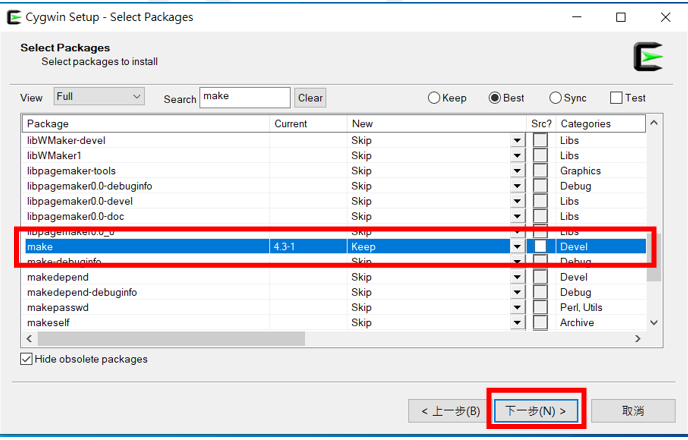Check Src box for the make package

[540, 247]
